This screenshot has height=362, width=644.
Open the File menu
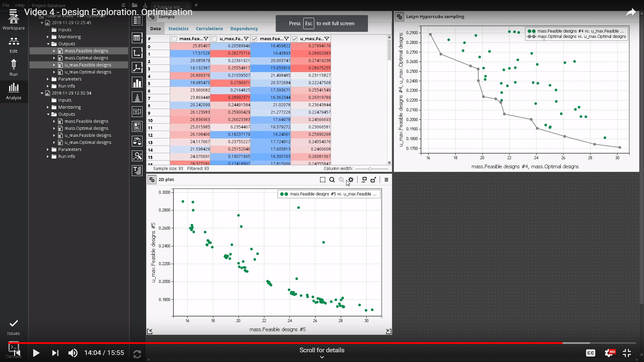(6, 5)
